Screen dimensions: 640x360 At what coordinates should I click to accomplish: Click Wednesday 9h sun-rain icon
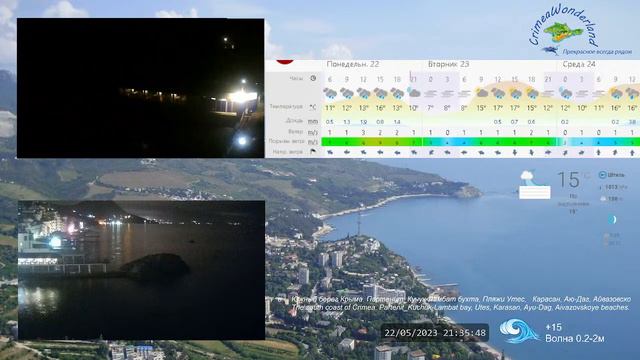(x=616, y=93)
